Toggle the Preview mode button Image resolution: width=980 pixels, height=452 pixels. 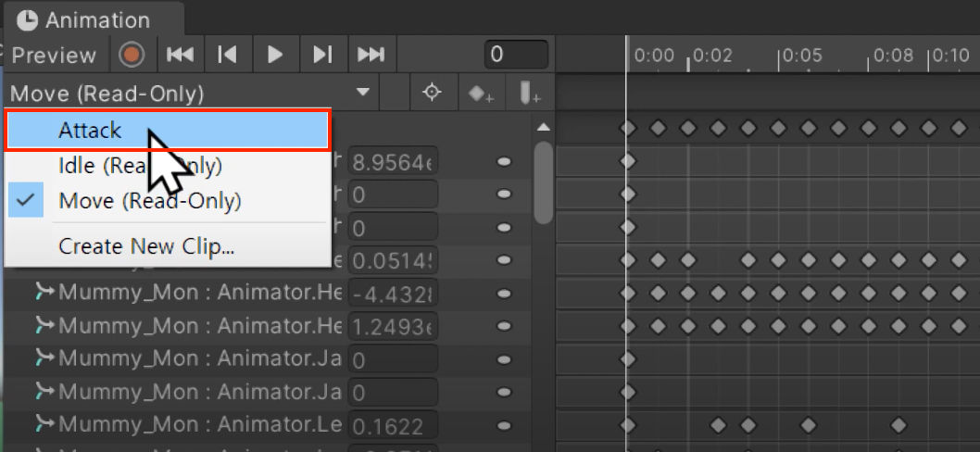(54, 55)
